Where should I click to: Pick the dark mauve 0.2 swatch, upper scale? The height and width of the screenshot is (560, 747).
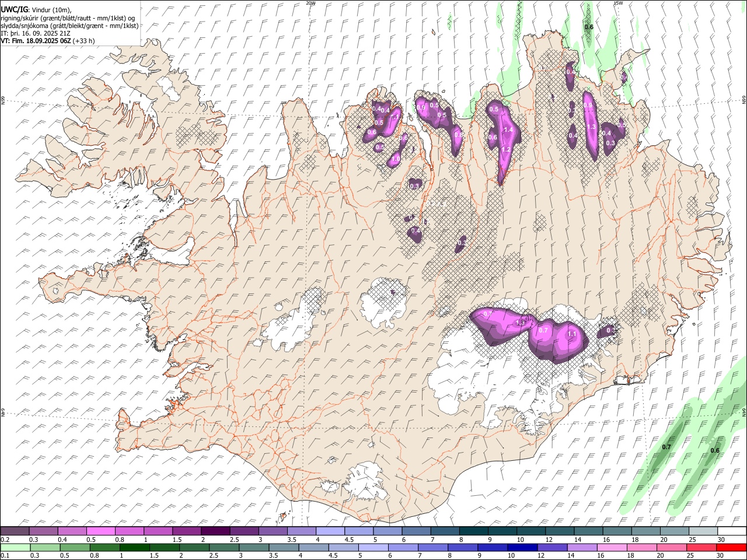[15, 531]
